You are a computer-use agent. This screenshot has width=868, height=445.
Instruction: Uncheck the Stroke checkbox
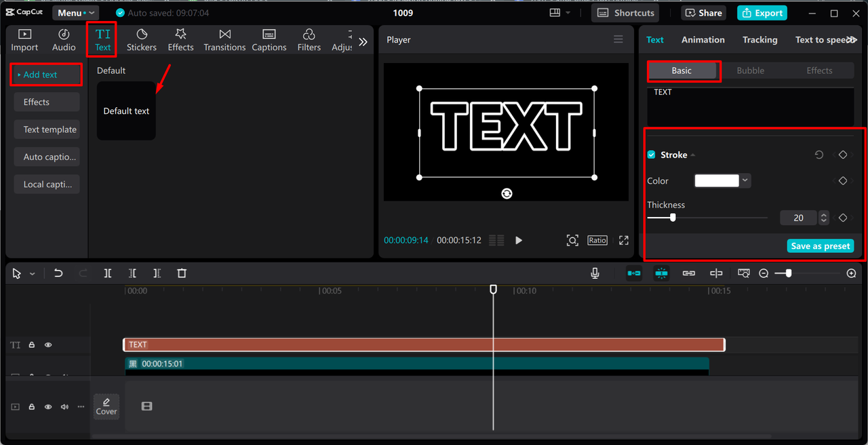pos(652,155)
